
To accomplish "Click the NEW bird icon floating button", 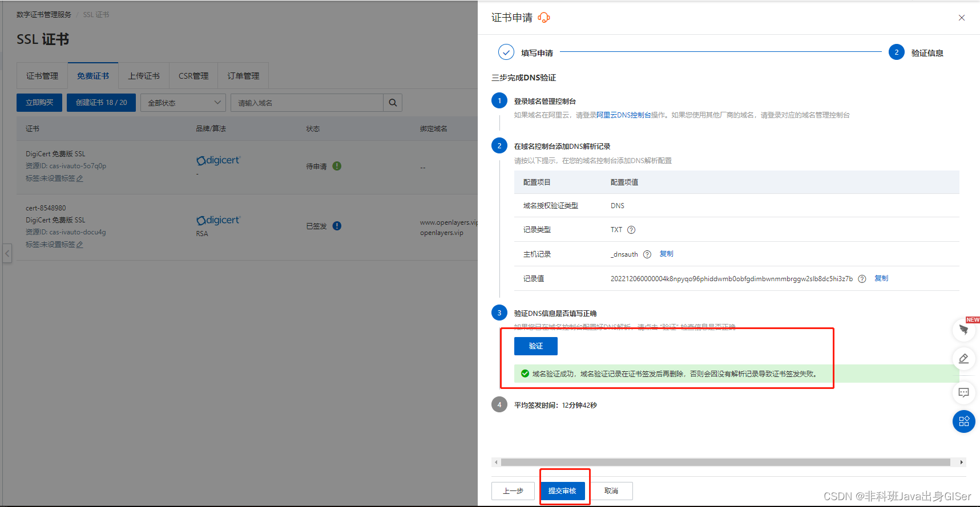I will coord(964,330).
